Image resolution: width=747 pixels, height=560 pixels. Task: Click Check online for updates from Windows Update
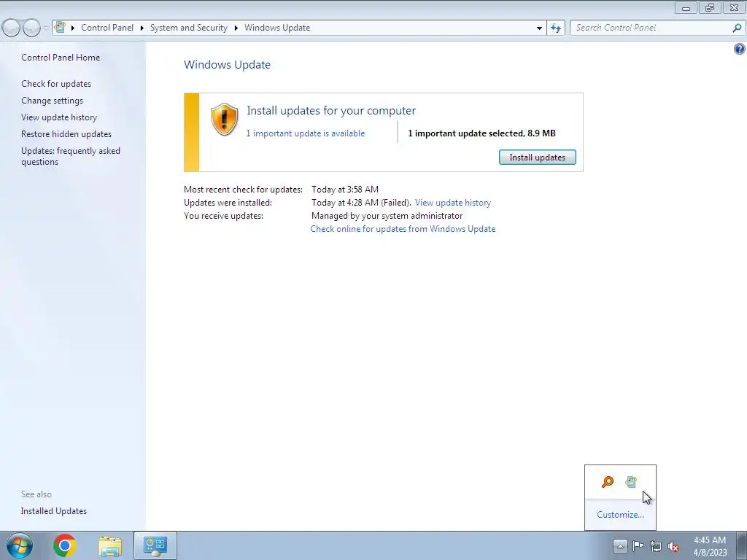pyautogui.click(x=403, y=228)
